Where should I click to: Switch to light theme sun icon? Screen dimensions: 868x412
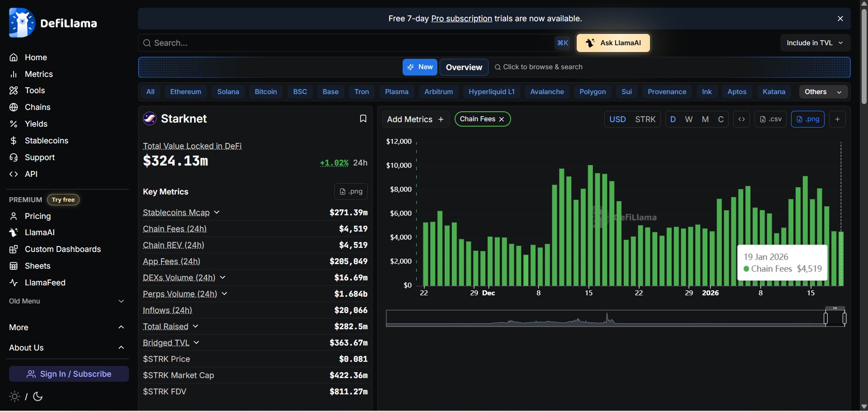tap(14, 397)
